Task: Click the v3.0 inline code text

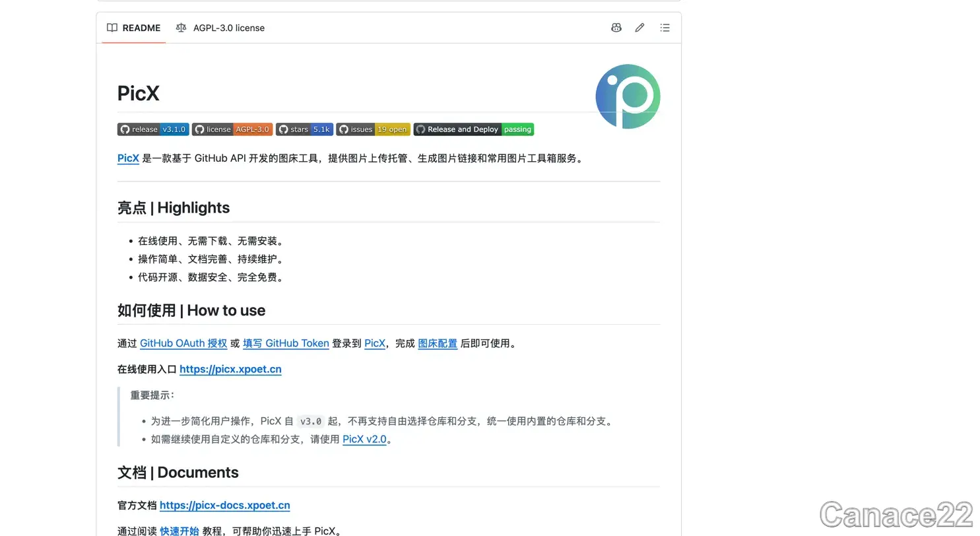Action: (311, 421)
